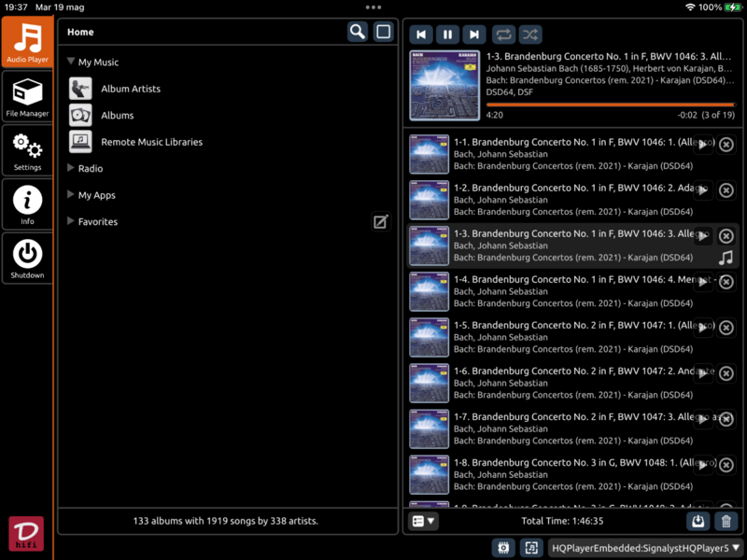Play track 1-7 BWV 1047 Allegro assai
This screenshot has height=560, width=747.
[703, 419]
